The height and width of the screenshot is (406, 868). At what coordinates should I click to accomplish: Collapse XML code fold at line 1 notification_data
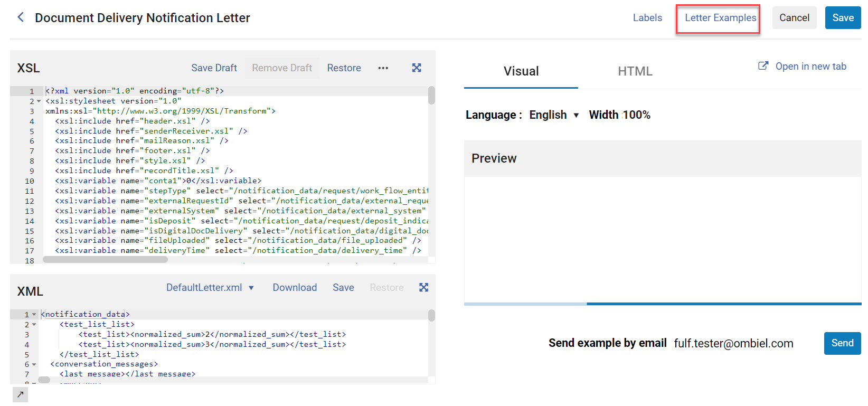(34, 314)
